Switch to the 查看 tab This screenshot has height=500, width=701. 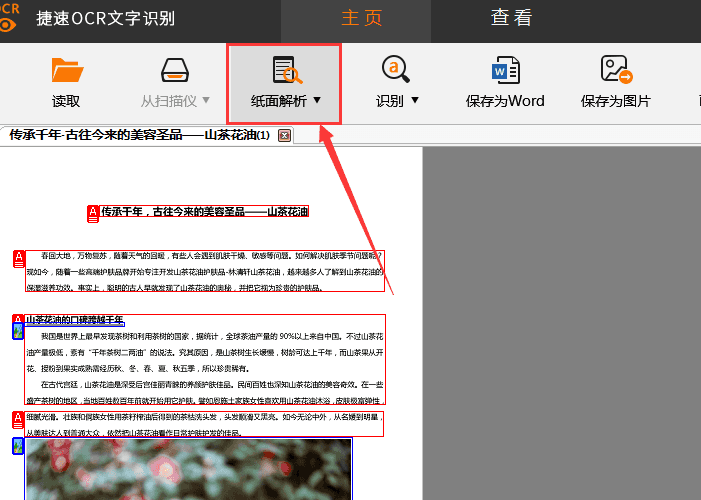tap(511, 18)
